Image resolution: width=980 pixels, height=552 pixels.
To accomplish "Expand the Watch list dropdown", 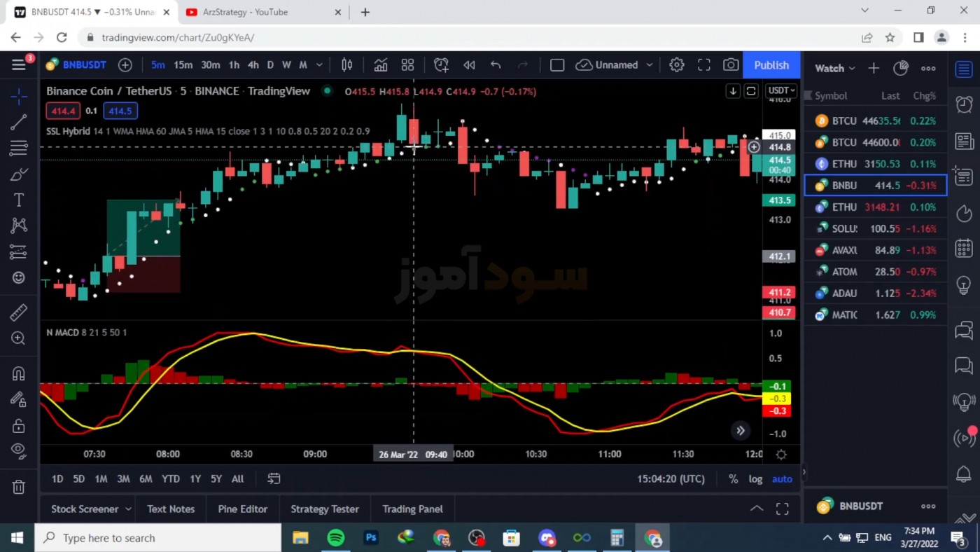I will [835, 68].
